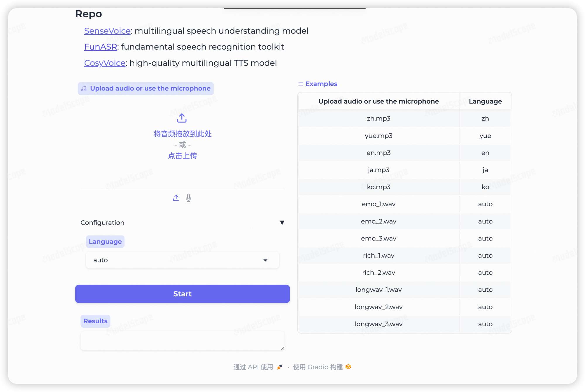Open the SenseVoice repo link
The height and width of the screenshot is (392, 585).
point(107,31)
